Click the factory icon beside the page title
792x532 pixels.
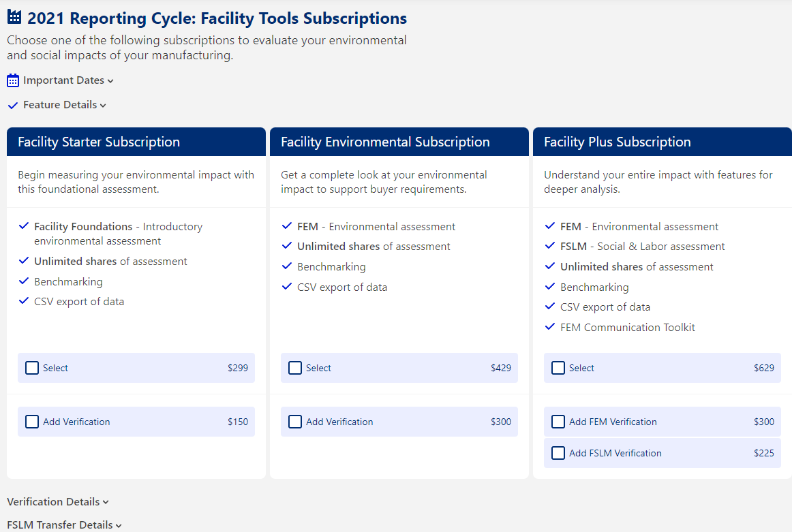pos(14,17)
